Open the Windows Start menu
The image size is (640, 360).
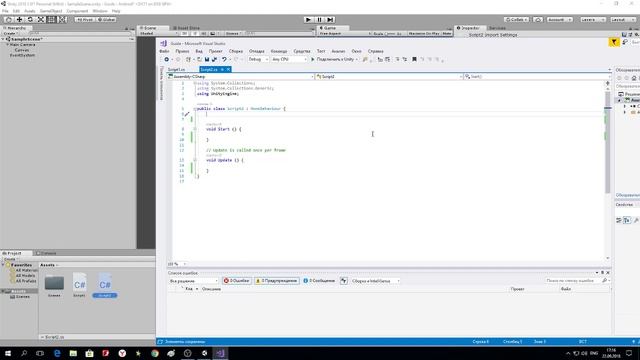(8, 353)
